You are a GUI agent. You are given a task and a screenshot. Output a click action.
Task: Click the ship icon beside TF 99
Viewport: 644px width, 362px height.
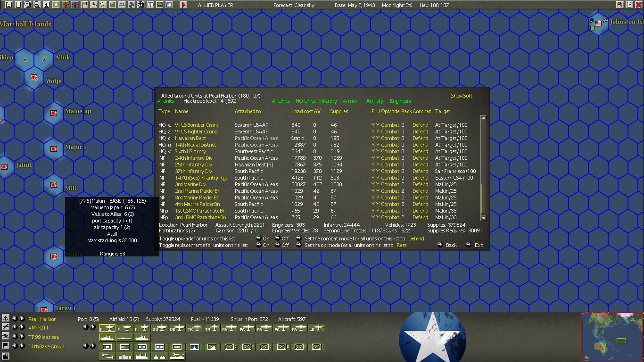point(6,337)
